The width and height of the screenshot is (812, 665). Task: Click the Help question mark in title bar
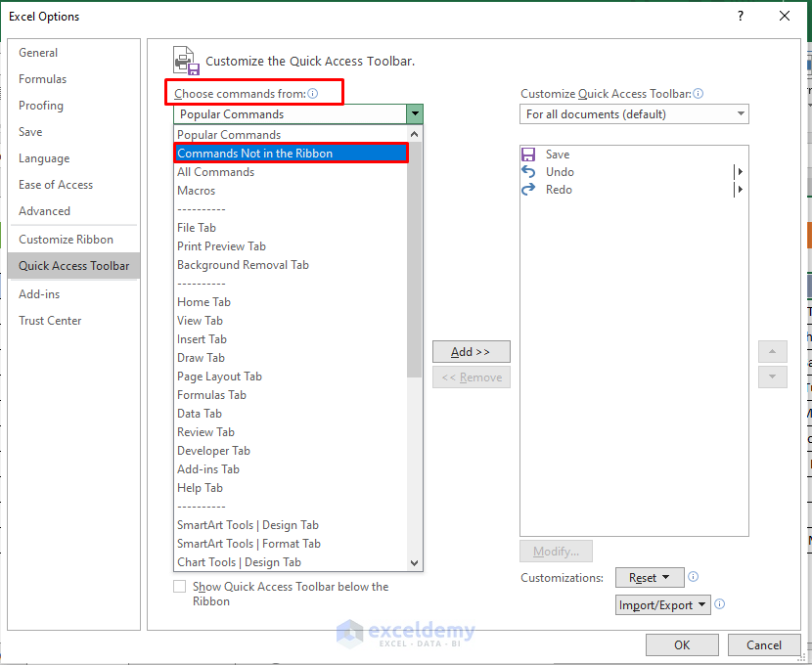pos(741,16)
